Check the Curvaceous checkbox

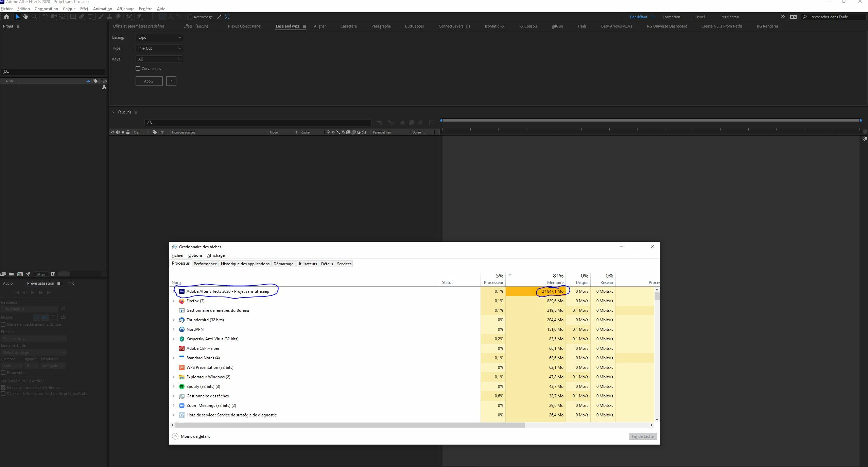point(138,69)
